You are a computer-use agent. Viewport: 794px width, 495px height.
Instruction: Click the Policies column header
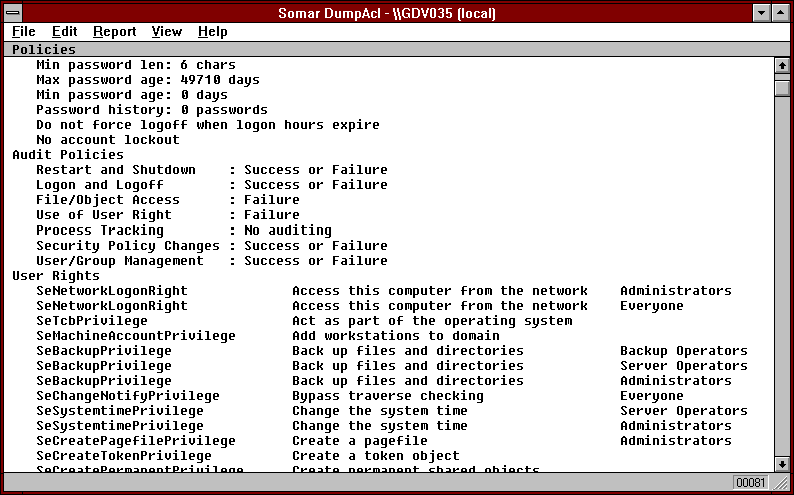pos(397,50)
